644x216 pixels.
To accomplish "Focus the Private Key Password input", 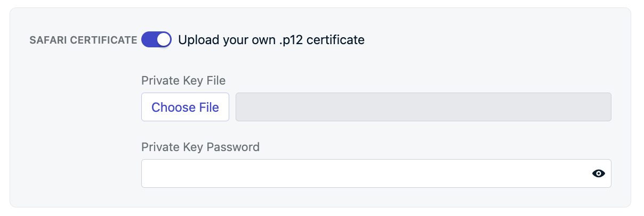I will pyautogui.click(x=376, y=173).
